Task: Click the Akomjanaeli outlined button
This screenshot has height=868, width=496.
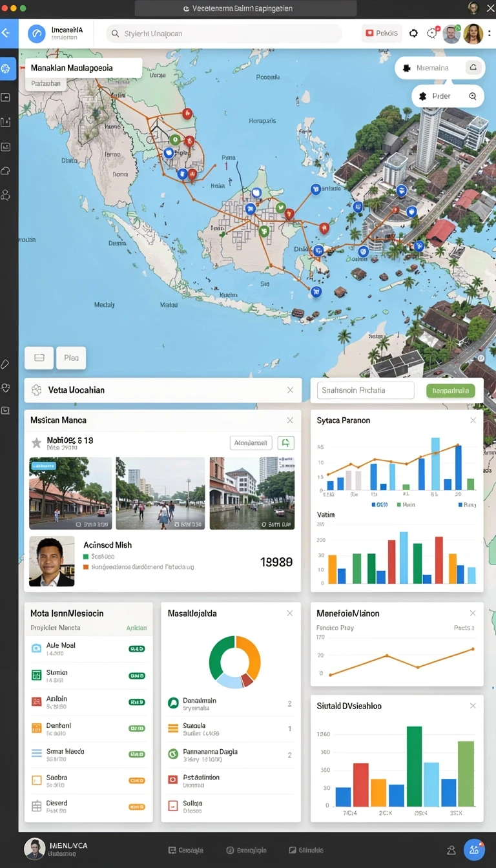Action: click(x=251, y=443)
